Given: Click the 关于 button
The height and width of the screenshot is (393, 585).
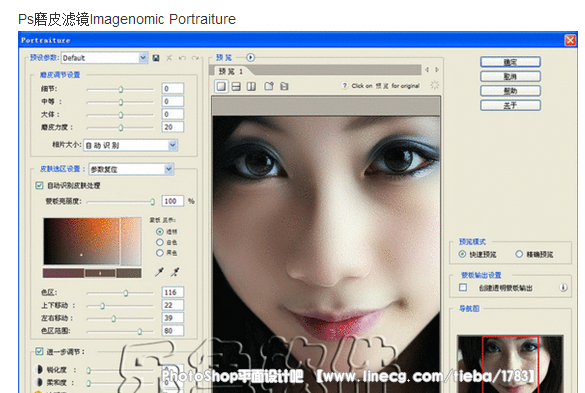Looking at the screenshot, I should point(510,105).
